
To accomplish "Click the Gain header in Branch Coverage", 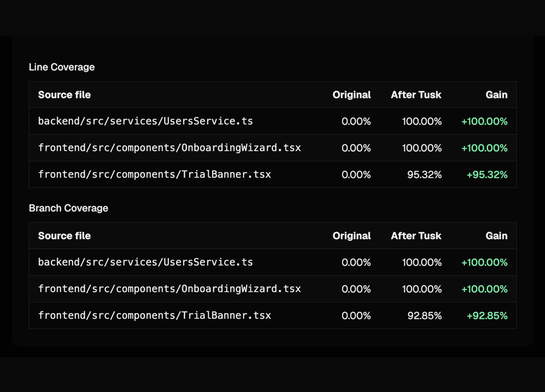I will (496, 236).
